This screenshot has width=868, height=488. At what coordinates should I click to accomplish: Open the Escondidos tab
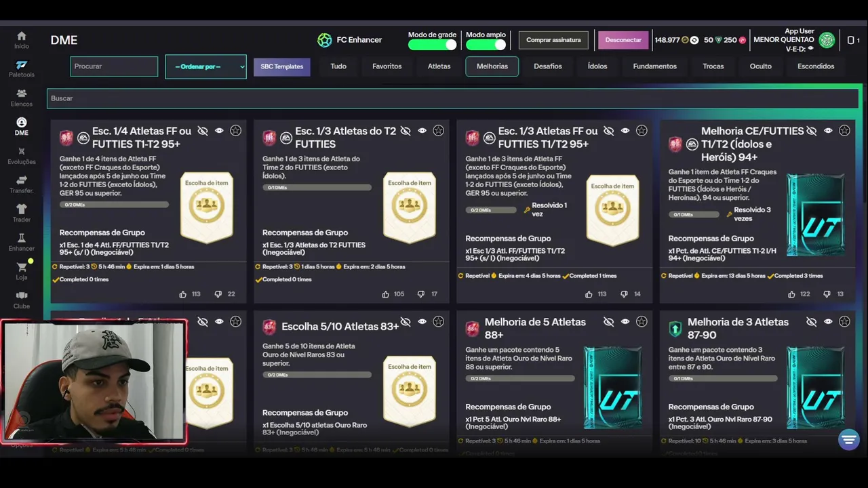coord(816,66)
